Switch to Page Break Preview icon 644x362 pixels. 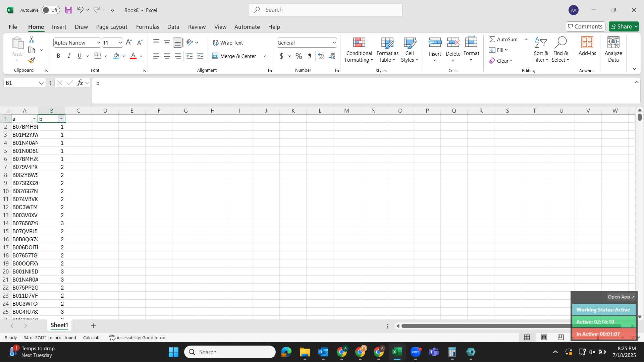[x=561, y=337]
